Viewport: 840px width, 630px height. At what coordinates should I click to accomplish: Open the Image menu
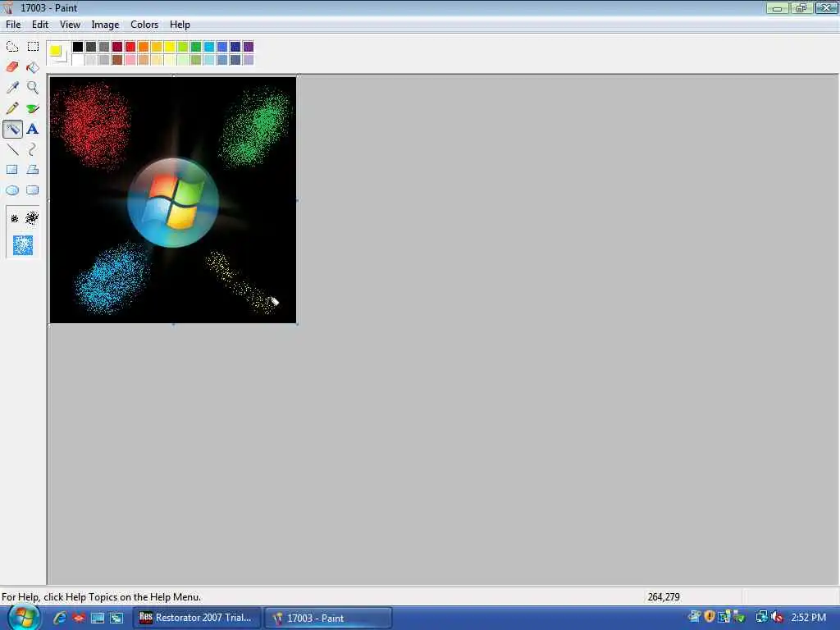pyautogui.click(x=105, y=25)
